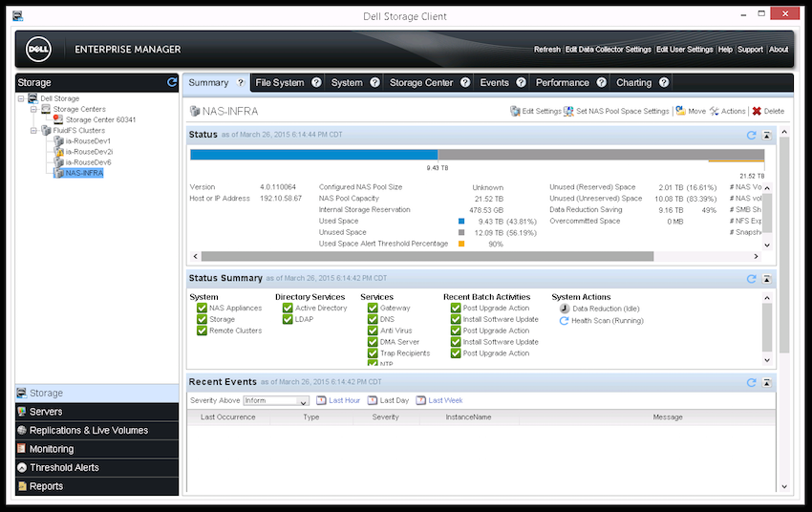Open help for the System tab

click(x=374, y=82)
